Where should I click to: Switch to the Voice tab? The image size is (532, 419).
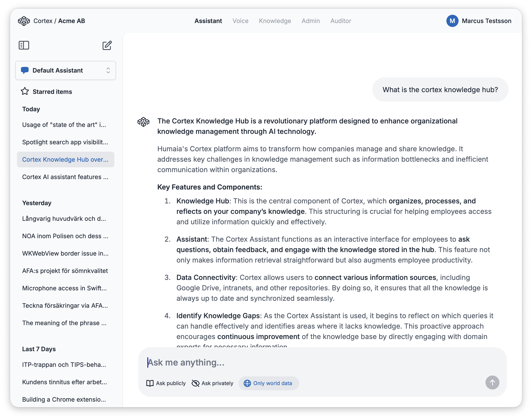pyautogui.click(x=240, y=21)
